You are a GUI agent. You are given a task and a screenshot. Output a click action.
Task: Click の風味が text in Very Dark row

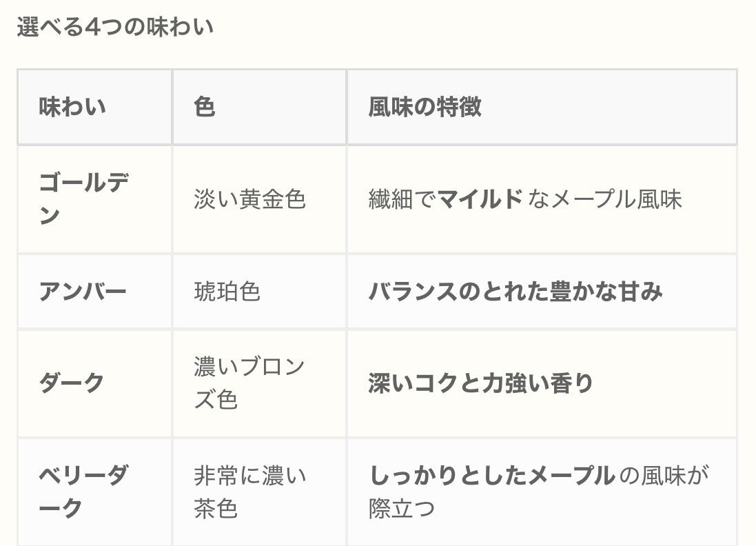point(664,476)
